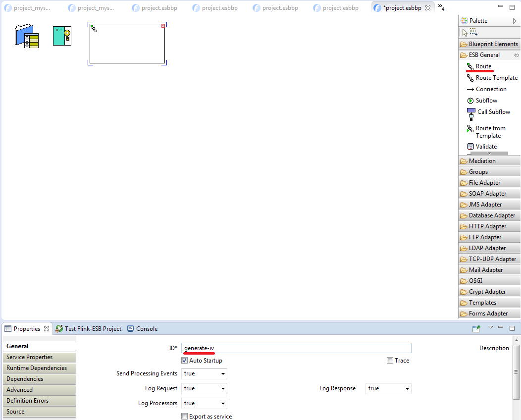
Task: Expand the Database Adapter palette drawer
Action: tap(491, 215)
